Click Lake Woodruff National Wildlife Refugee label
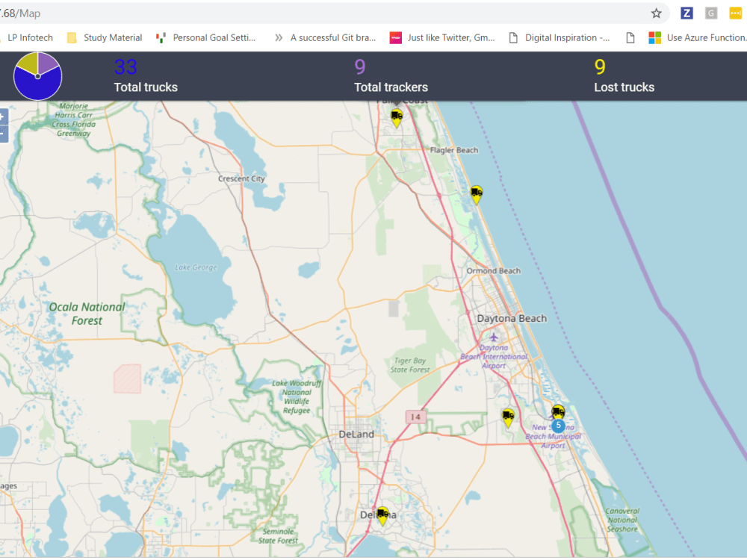Image resolution: width=747 pixels, height=560 pixels. click(x=297, y=396)
